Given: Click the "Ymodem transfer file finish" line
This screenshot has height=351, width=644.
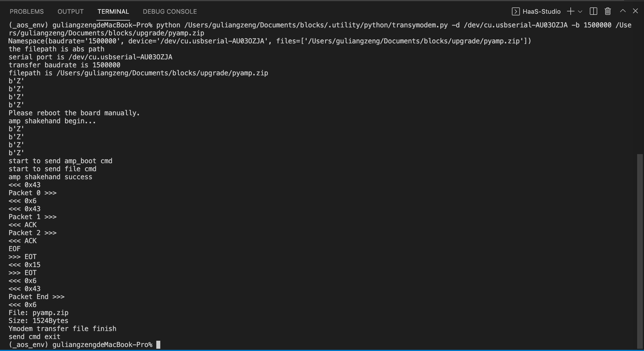Looking at the screenshot, I should 62,329.
